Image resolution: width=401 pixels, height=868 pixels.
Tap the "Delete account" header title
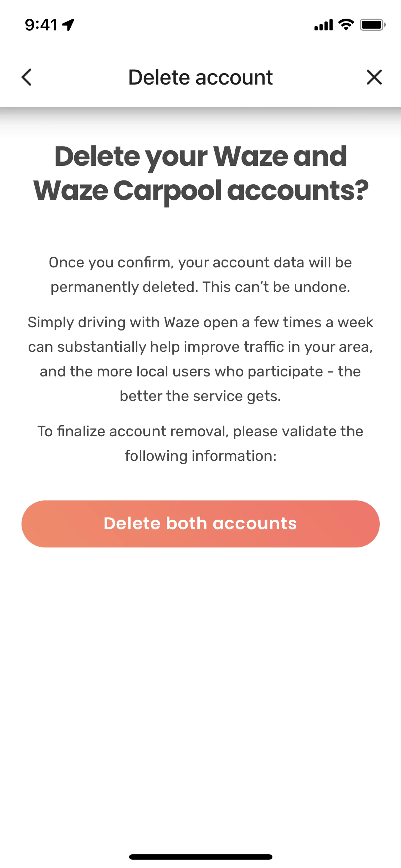click(200, 77)
